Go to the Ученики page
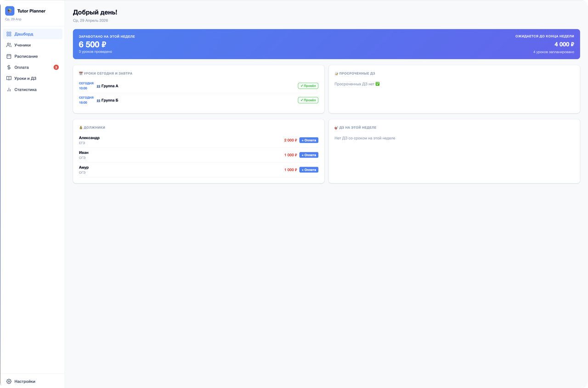 [x=33, y=45]
